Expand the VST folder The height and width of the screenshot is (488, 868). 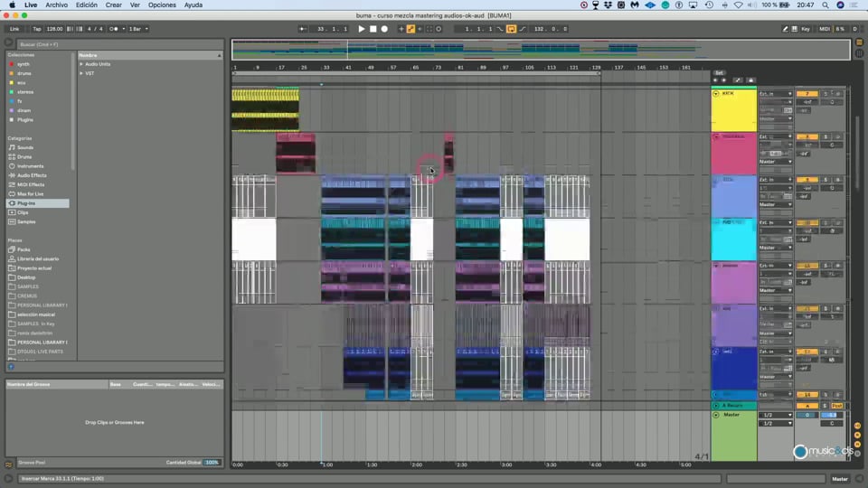tap(81, 73)
